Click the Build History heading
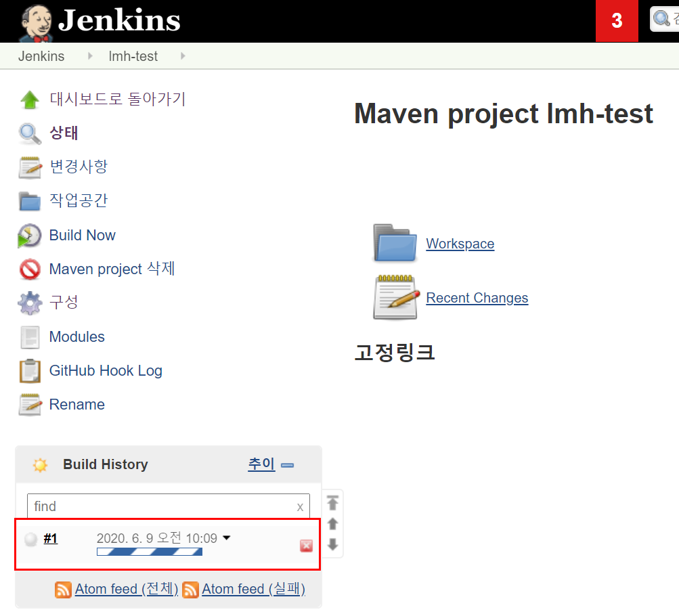This screenshot has width=679, height=616. [106, 464]
